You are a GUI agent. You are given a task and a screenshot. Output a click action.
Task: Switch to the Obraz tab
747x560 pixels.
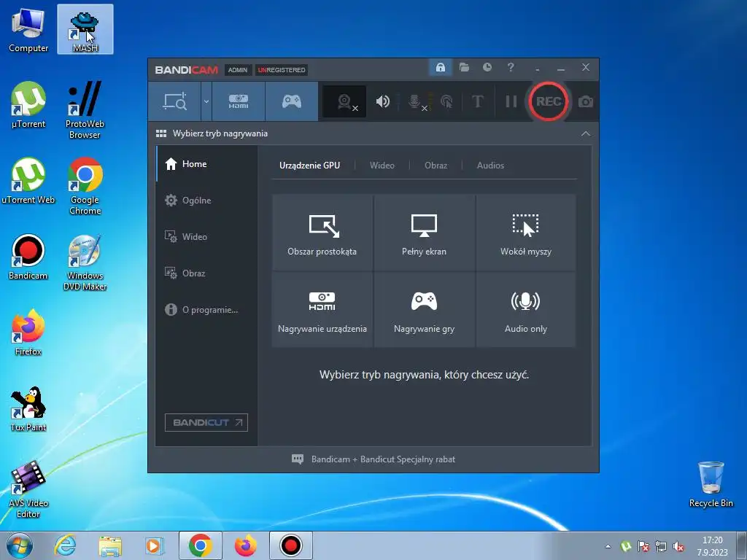[436, 166]
